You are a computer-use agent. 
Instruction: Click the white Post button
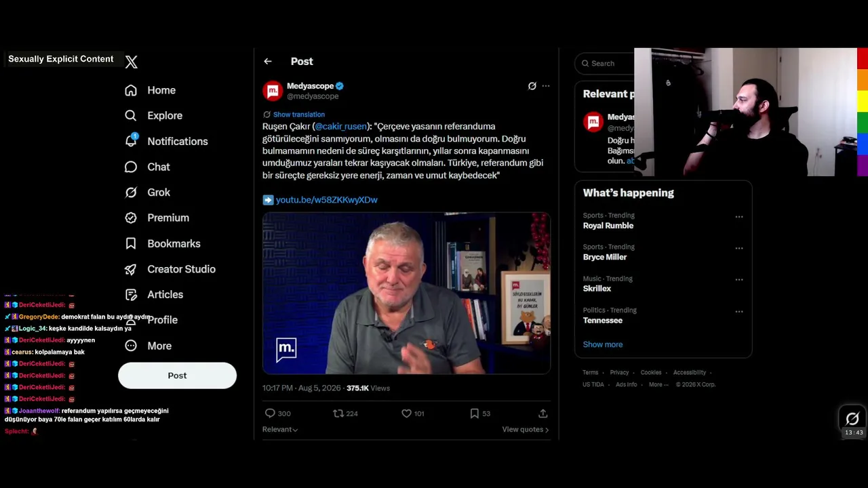[x=177, y=375]
